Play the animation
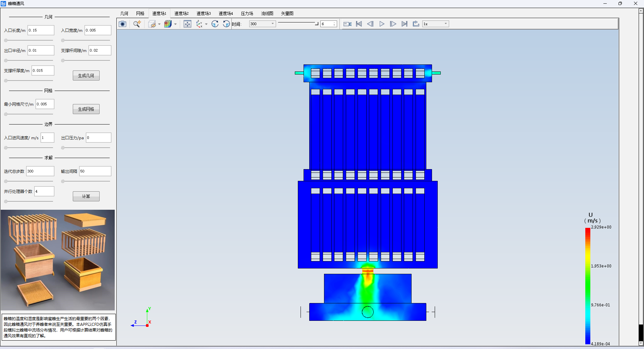This screenshot has width=644, height=349. point(382,24)
